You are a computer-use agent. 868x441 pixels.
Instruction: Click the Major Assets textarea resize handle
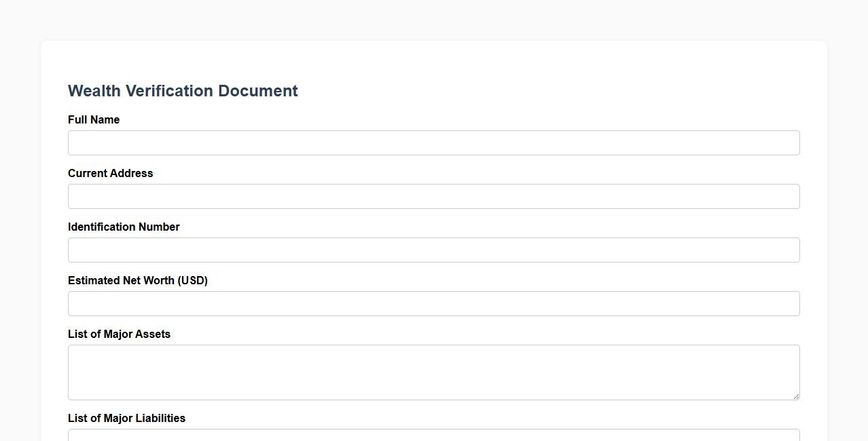coord(795,396)
